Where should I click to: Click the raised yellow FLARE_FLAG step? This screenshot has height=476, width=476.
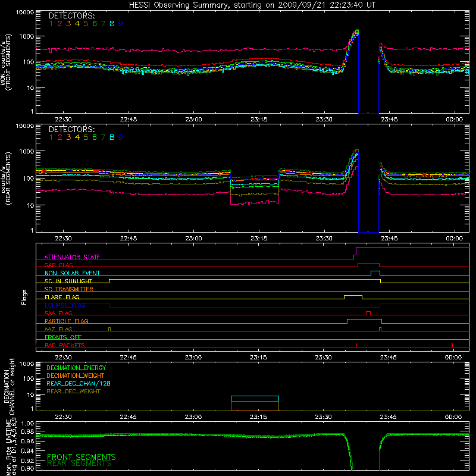(x=353, y=296)
